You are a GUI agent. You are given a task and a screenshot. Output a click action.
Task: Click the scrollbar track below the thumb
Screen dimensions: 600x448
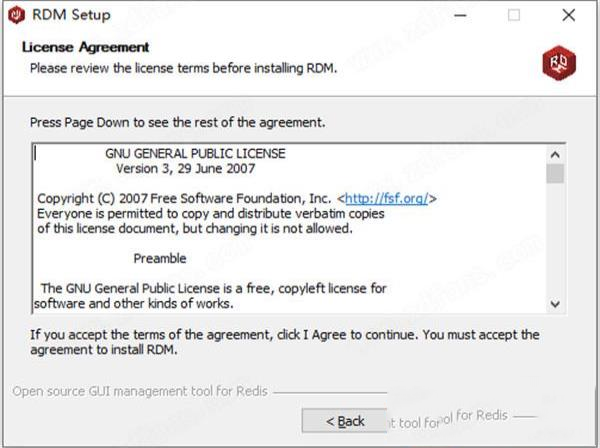[x=555, y=240]
